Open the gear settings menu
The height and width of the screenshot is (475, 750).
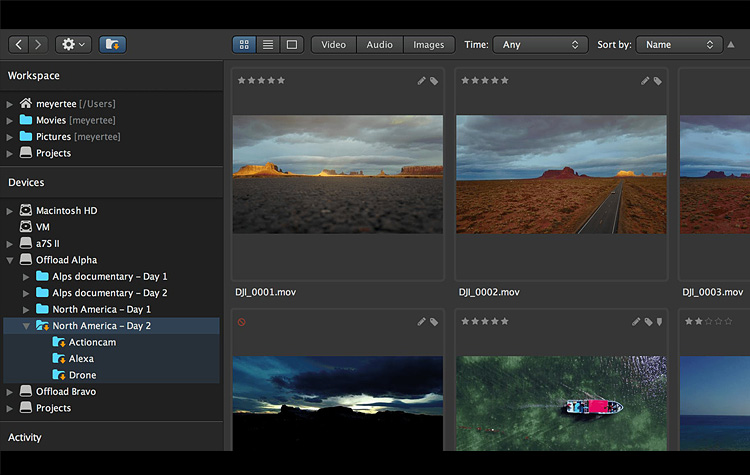coord(73,44)
